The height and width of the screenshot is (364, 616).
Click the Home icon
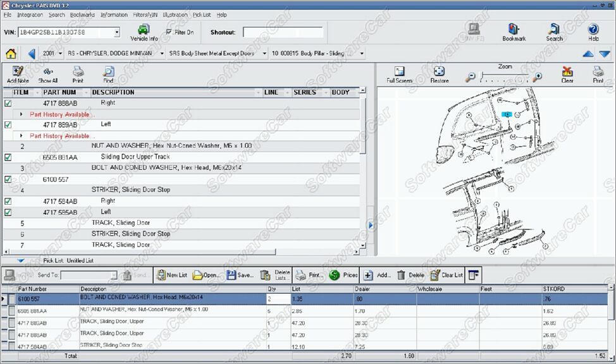[x=11, y=54]
